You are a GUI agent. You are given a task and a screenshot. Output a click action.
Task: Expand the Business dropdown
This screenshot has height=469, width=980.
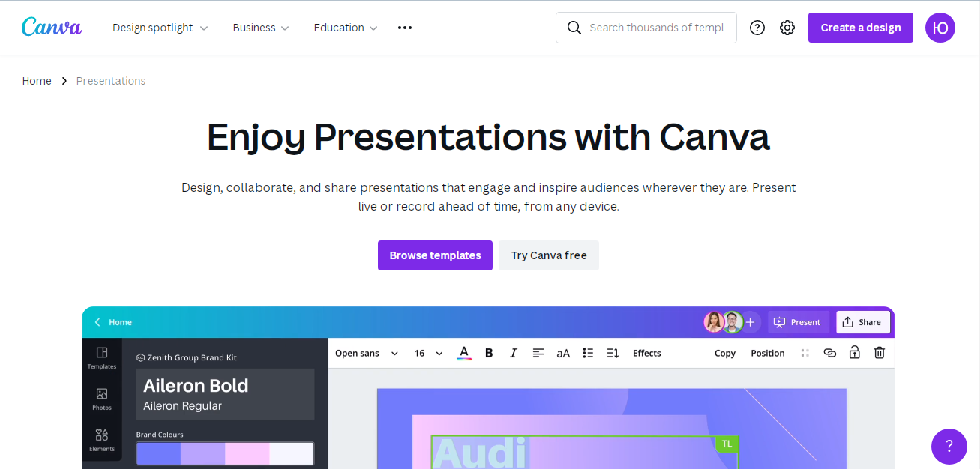pyautogui.click(x=261, y=28)
